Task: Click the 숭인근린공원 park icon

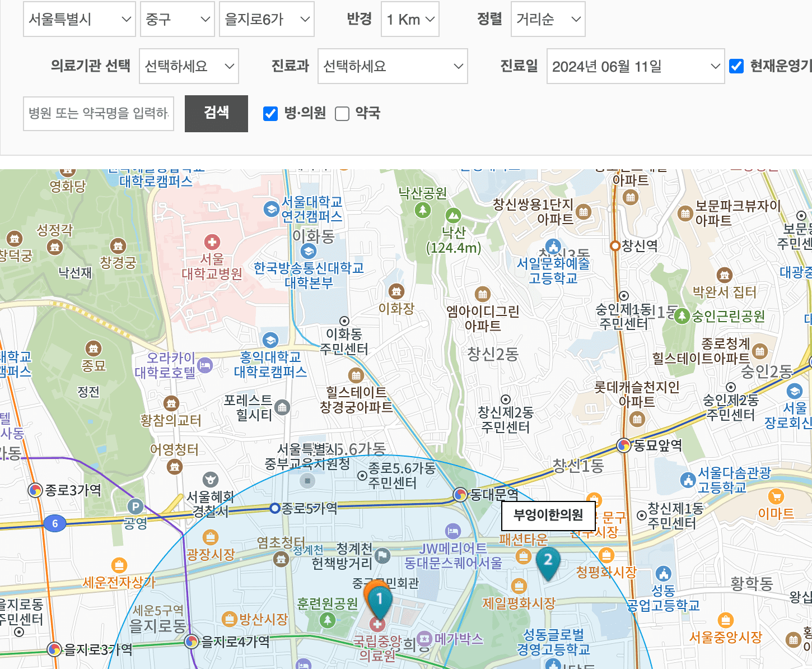Action: click(x=682, y=317)
